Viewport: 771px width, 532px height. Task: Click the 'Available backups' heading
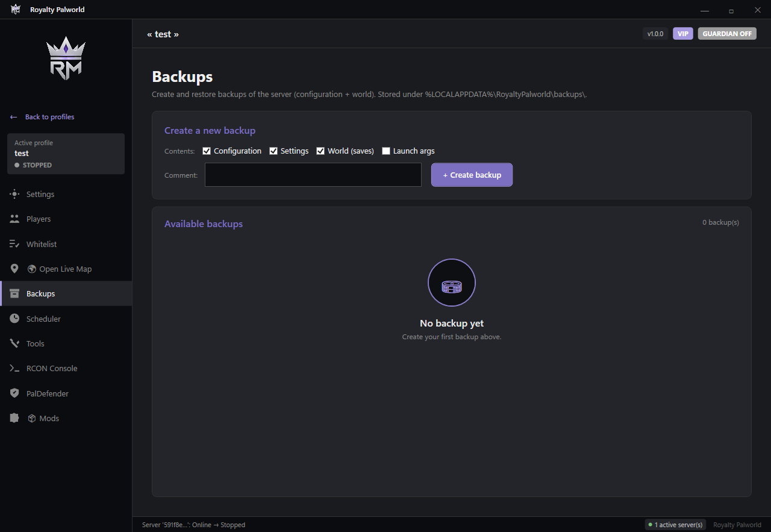(x=204, y=224)
